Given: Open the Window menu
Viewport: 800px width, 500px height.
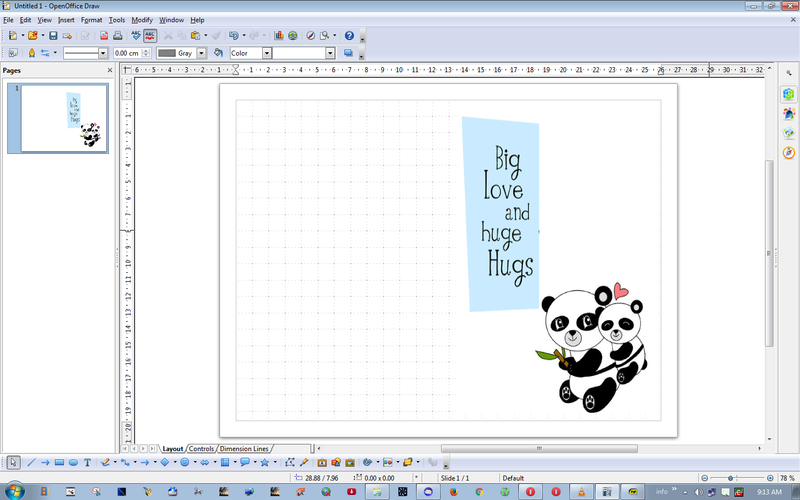Looking at the screenshot, I should click(171, 20).
